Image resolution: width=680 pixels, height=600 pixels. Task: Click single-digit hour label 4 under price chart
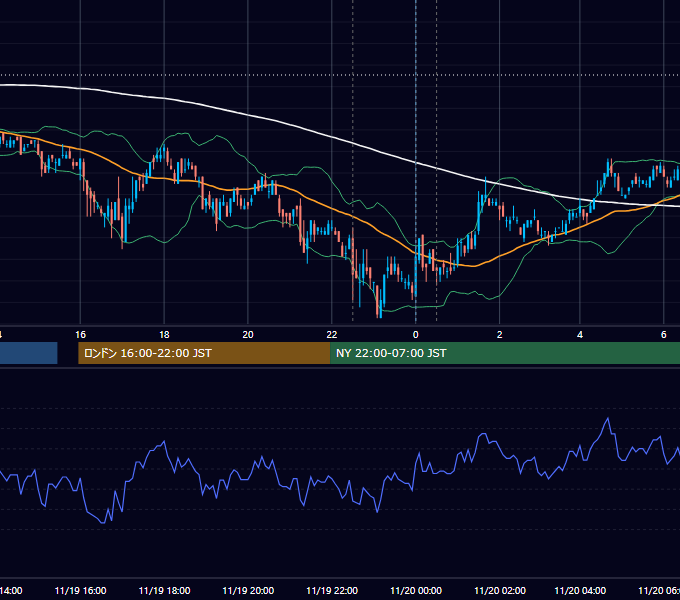[x=580, y=335]
